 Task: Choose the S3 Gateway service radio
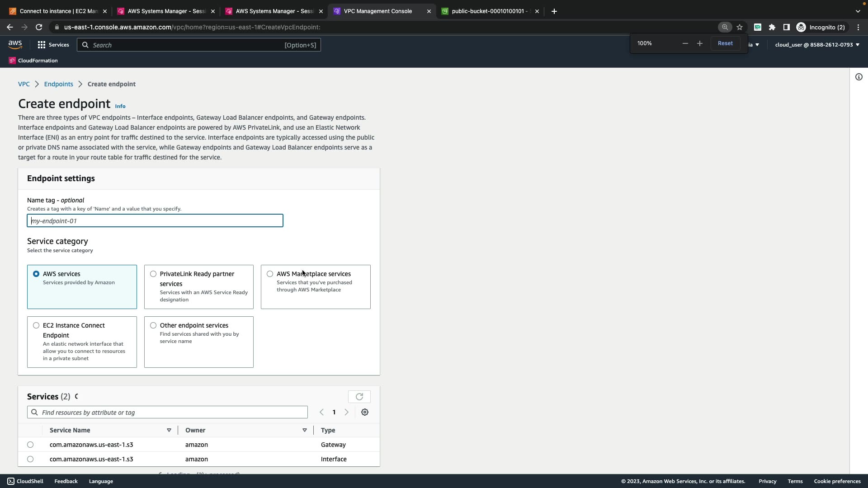[x=30, y=445]
